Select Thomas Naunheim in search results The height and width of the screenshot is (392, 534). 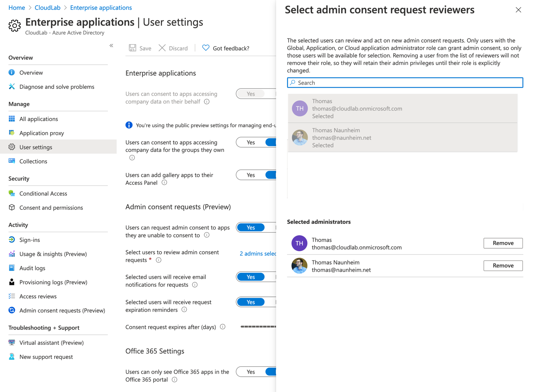(x=403, y=138)
